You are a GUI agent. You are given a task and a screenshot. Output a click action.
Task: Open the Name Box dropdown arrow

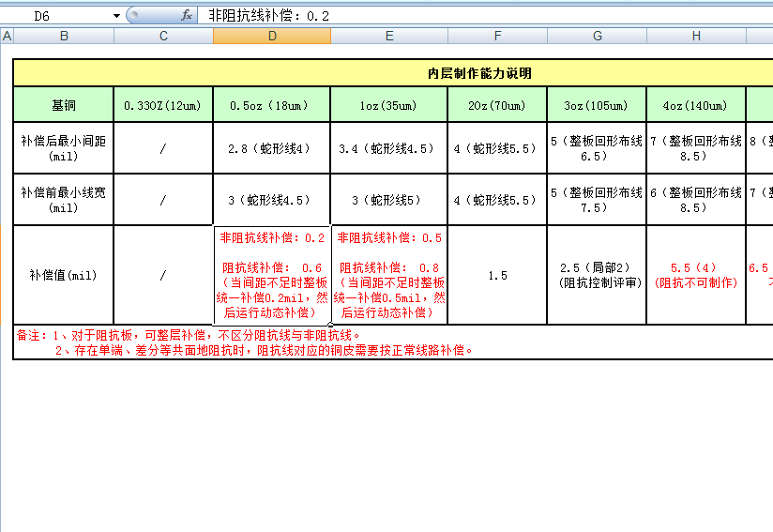pos(116,16)
